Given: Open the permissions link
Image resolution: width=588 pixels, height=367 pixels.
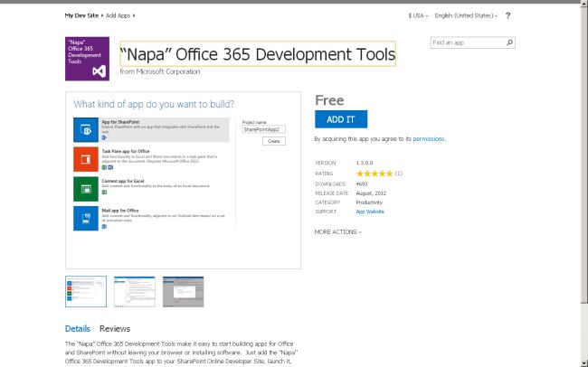Looking at the screenshot, I should click(x=429, y=139).
